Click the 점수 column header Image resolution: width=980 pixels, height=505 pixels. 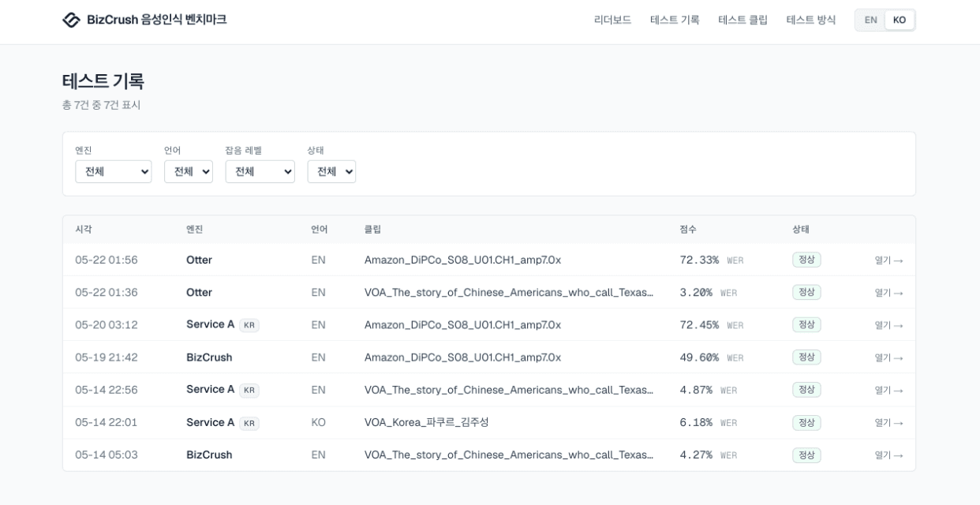(x=688, y=230)
